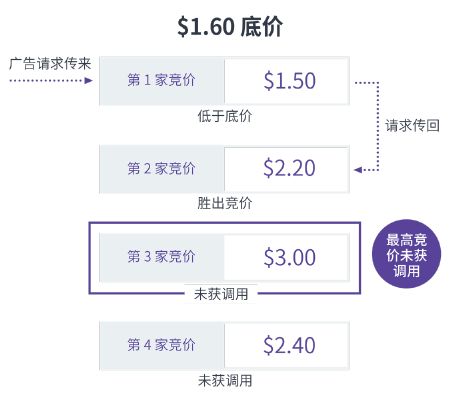Click the $1.60 底价 heading
This screenshot has width=452, height=393.
coord(230,27)
